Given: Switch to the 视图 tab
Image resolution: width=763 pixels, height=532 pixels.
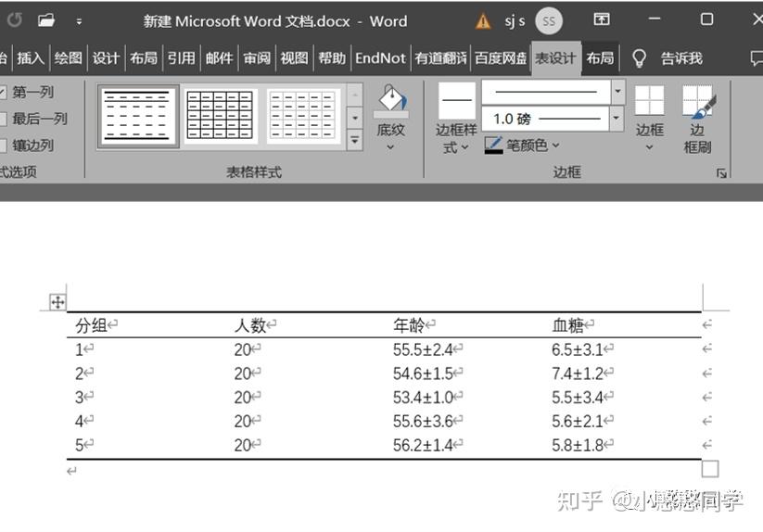Looking at the screenshot, I should pyautogui.click(x=295, y=58).
